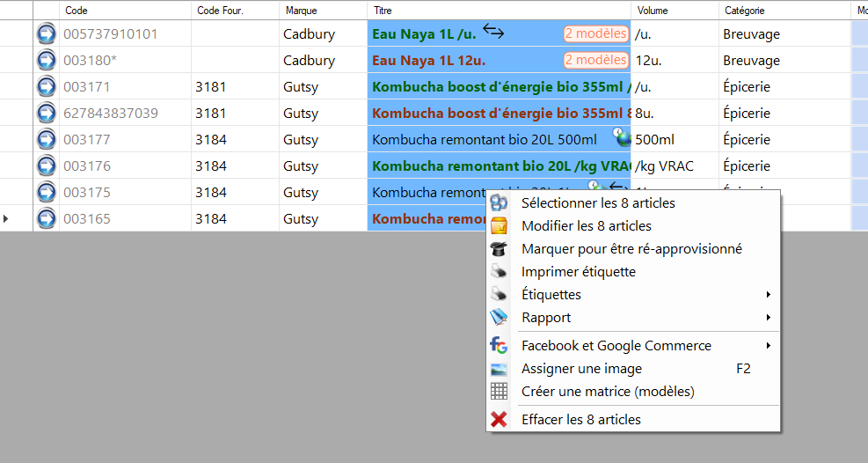Click the modify articles folder icon

click(x=499, y=226)
